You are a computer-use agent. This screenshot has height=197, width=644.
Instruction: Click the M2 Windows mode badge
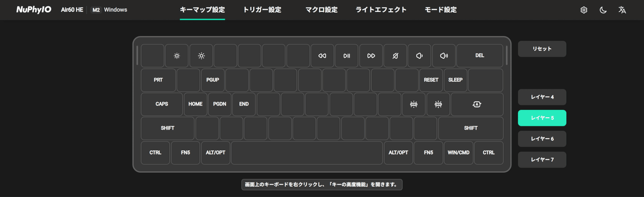point(109,10)
